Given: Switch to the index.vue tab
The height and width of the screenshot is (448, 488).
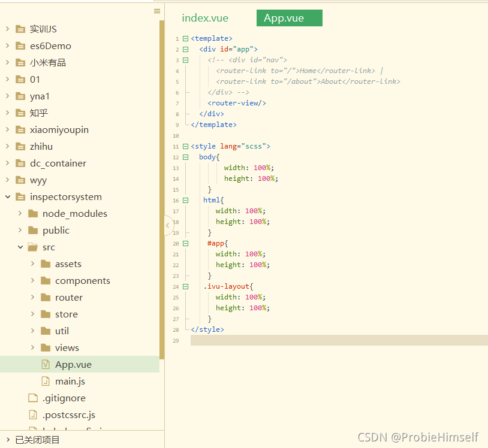Looking at the screenshot, I should tap(205, 18).
